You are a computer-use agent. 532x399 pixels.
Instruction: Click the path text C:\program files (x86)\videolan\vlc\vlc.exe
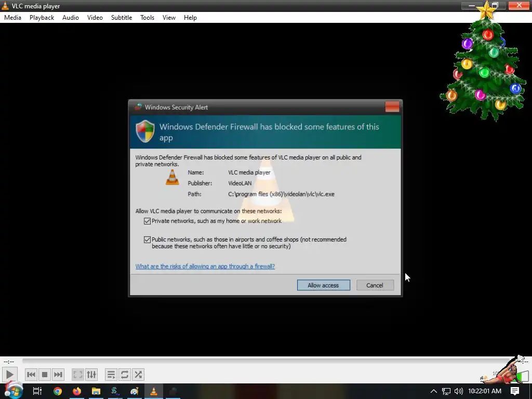click(281, 194)
